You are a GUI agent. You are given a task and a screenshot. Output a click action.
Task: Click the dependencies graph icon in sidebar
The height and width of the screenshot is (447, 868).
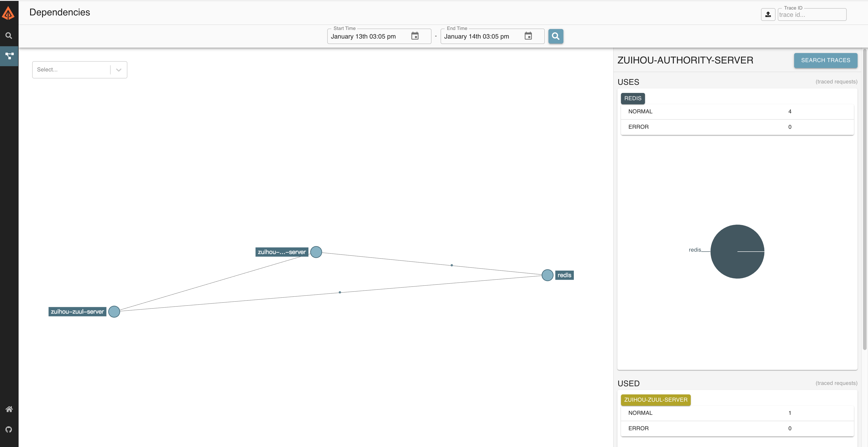point(9,55)
